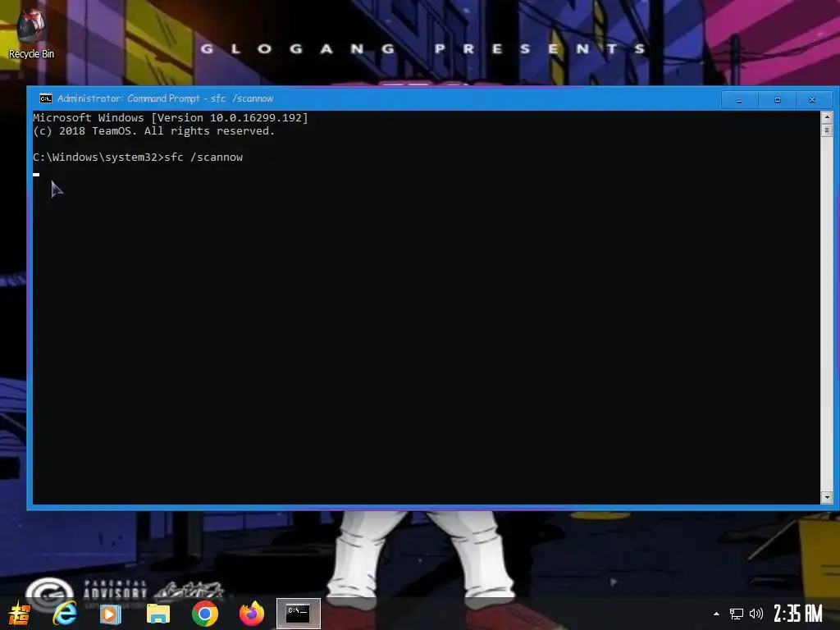
Task: Click the 'Microsoft Windows [Version 10.0.16299.192]' line
Action: 171,118
